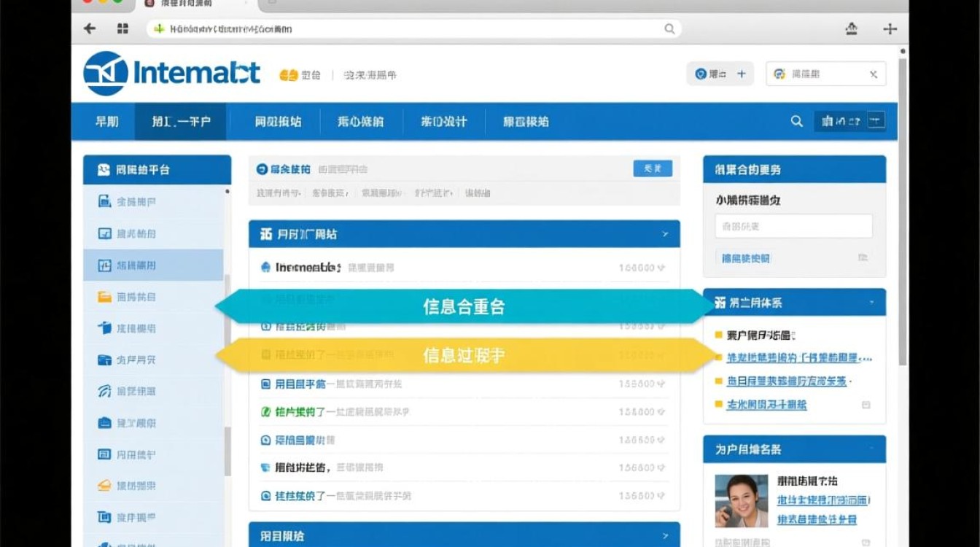Click the Intemabt logo in the header
Image resolution: width=980 pixels, height=547 pixels.
[x=171, y=72]
